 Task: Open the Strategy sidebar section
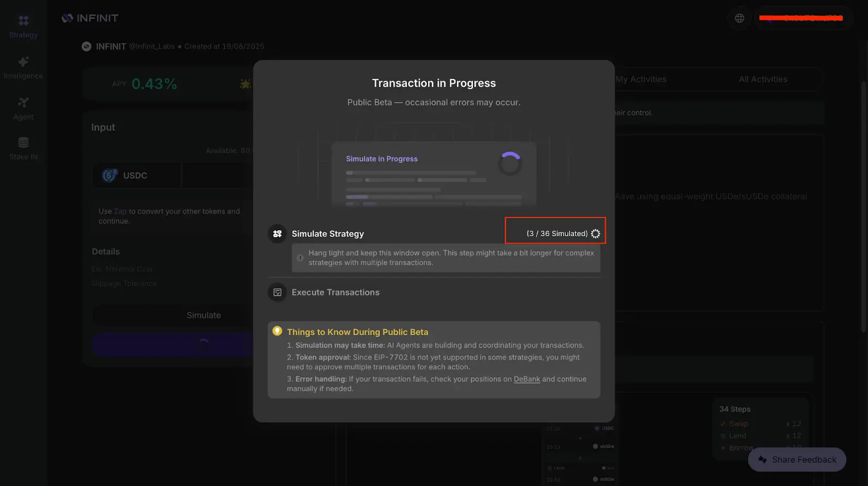pyautogui.click(x=23, y=27)
